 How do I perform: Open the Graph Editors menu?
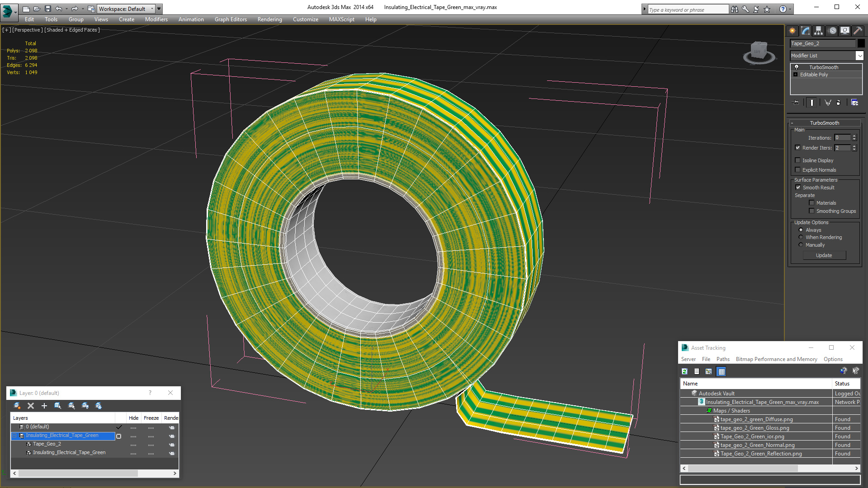[231, 19]
